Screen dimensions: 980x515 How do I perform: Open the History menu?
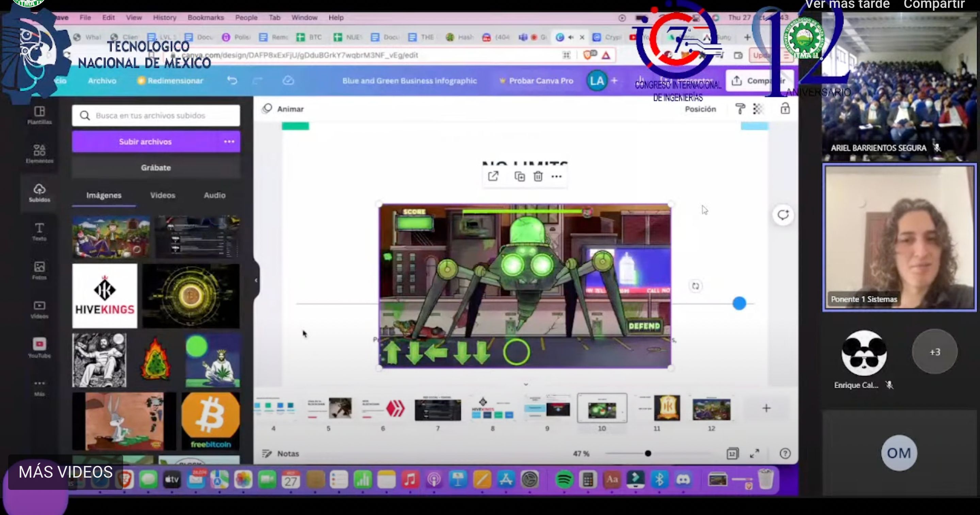pos(165,17)
